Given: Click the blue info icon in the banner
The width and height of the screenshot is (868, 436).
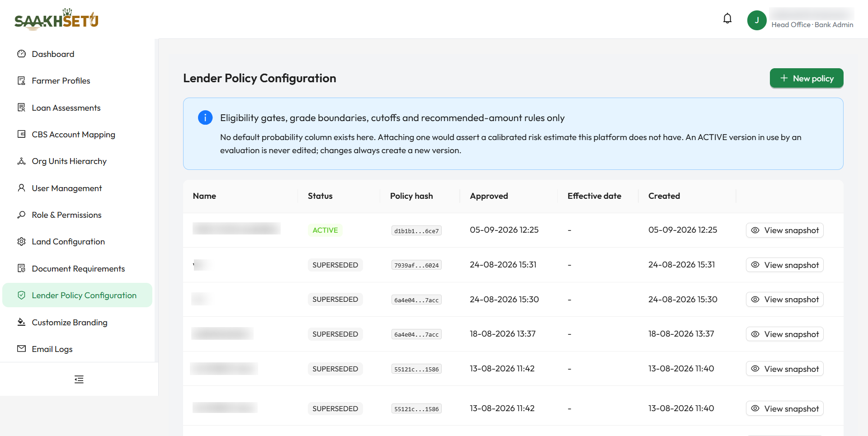Looking at the screenshot, I should (205, 117).
